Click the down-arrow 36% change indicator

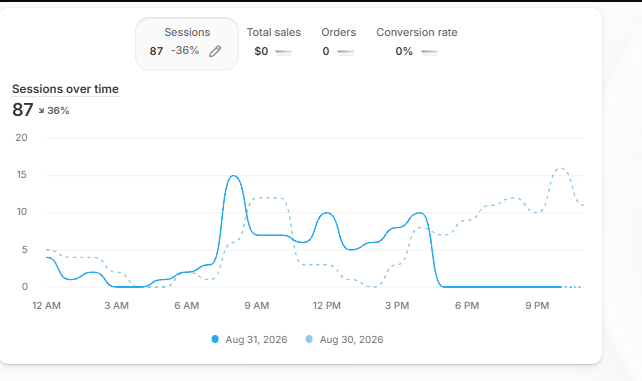(54, 110)
